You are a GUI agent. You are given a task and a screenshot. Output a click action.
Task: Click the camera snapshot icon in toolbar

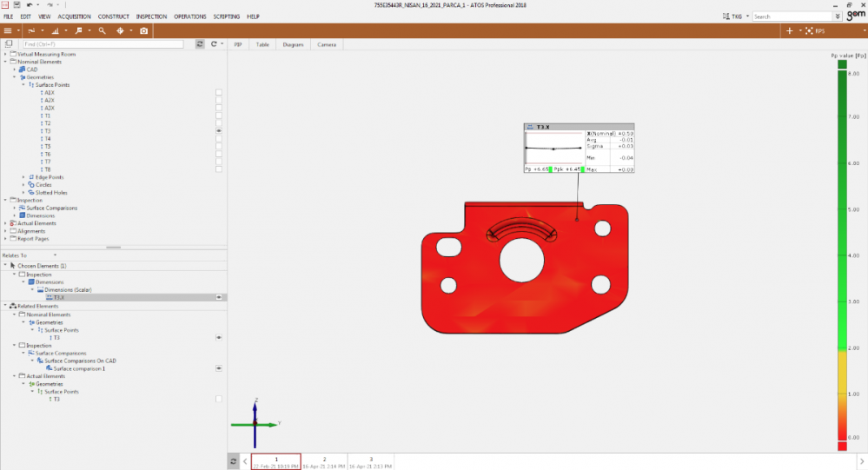point(143,30)
